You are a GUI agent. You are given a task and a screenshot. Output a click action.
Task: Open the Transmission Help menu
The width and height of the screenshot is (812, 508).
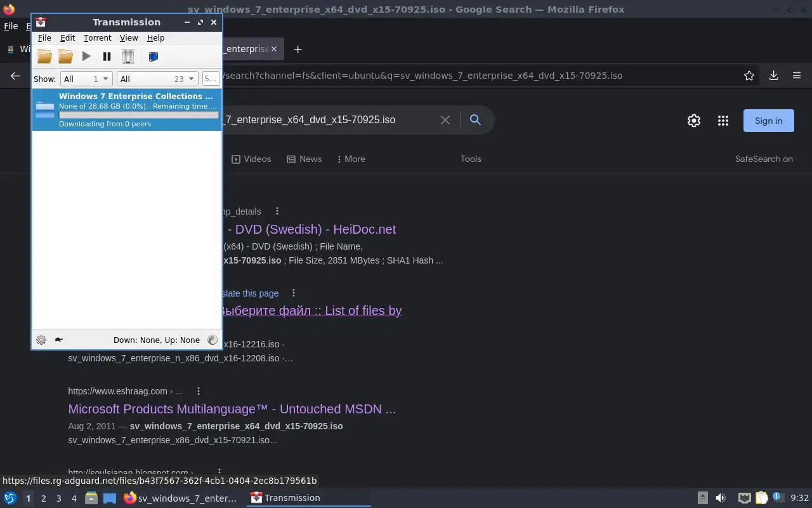pyautogui.click(x=155, y=38)
